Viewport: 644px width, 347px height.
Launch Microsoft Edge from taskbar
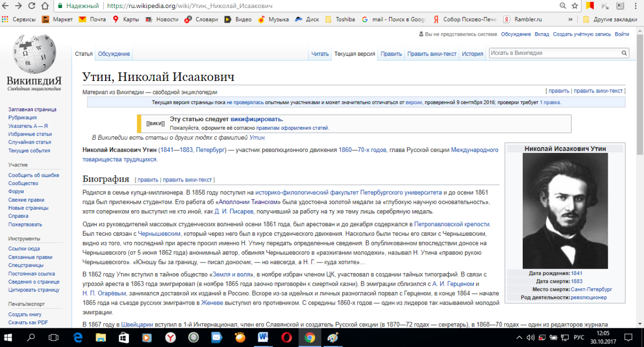[x=77, y=337]
